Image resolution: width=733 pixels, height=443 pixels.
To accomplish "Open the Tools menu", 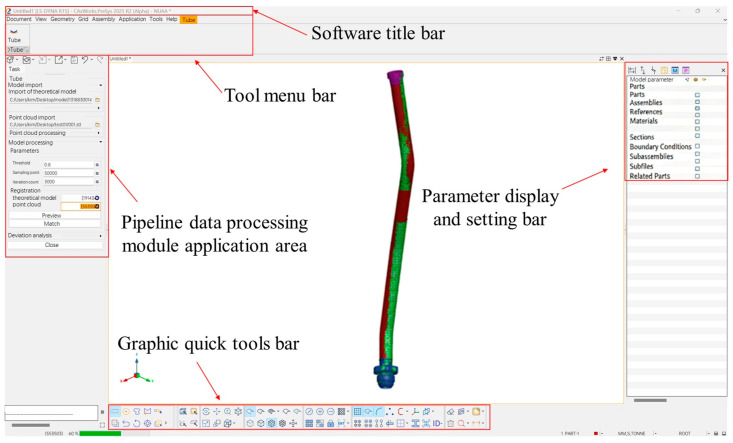I will [x=156, y=19].
